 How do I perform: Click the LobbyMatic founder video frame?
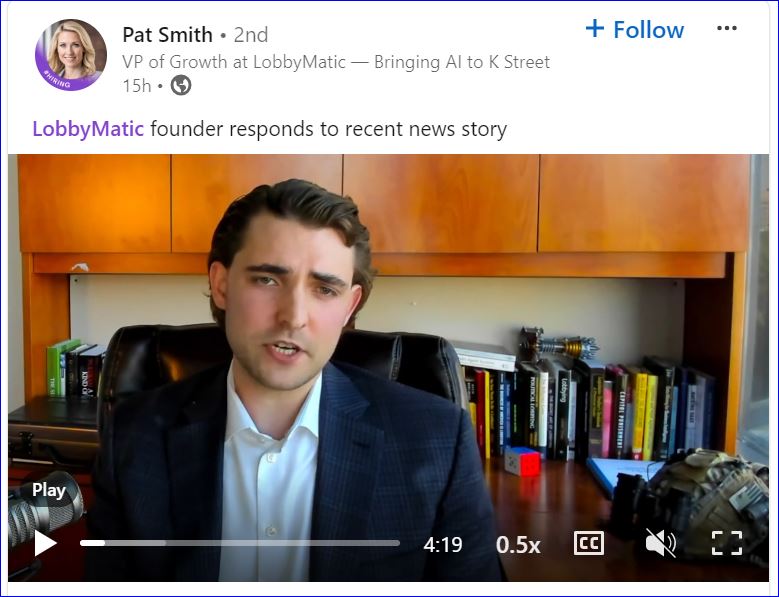389,368
